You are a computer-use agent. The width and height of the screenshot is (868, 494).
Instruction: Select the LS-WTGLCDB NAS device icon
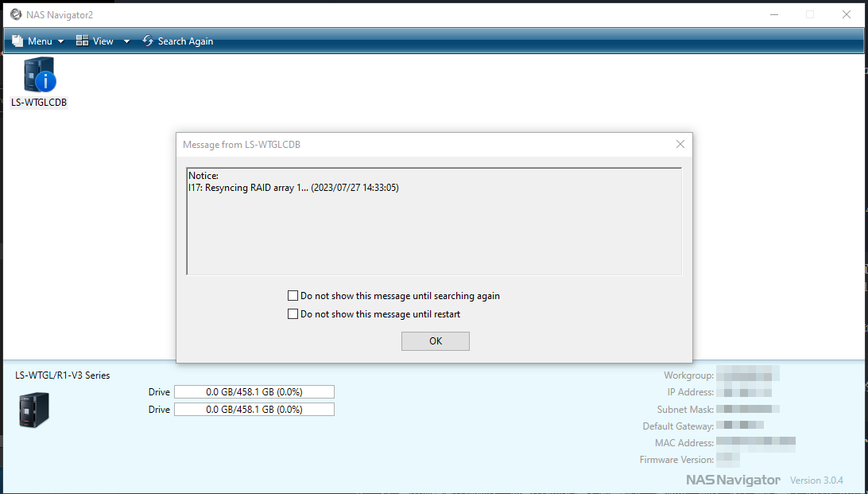pos(38,77)
